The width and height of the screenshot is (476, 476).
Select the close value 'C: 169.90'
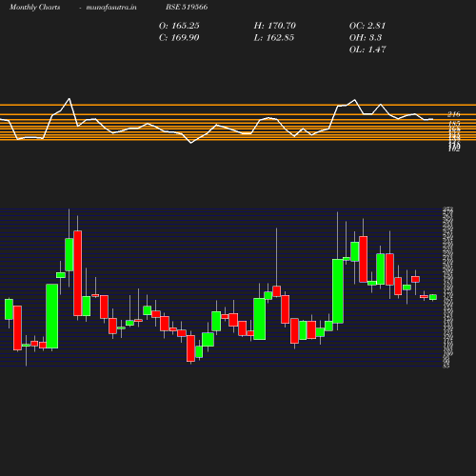pyautogui.click(x=179, y=38)
